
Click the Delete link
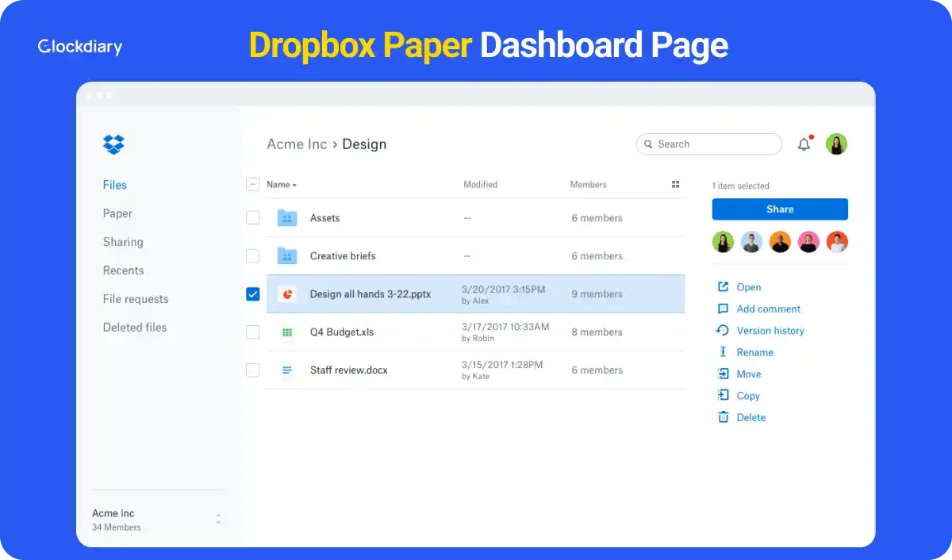click(751, 417)
